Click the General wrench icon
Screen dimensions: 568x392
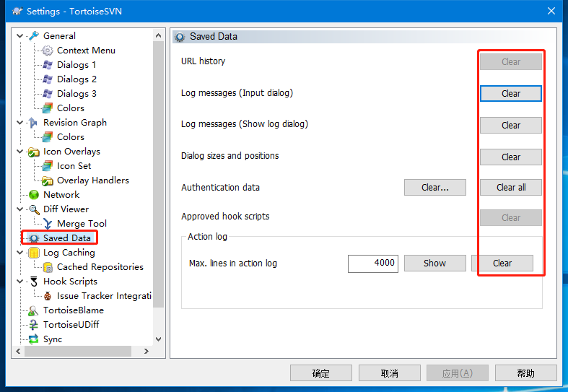(34, 36)
